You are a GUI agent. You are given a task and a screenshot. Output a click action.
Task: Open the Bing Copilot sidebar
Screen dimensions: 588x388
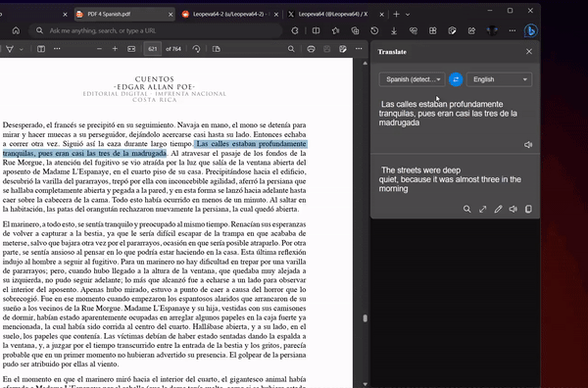pos(530,30)
